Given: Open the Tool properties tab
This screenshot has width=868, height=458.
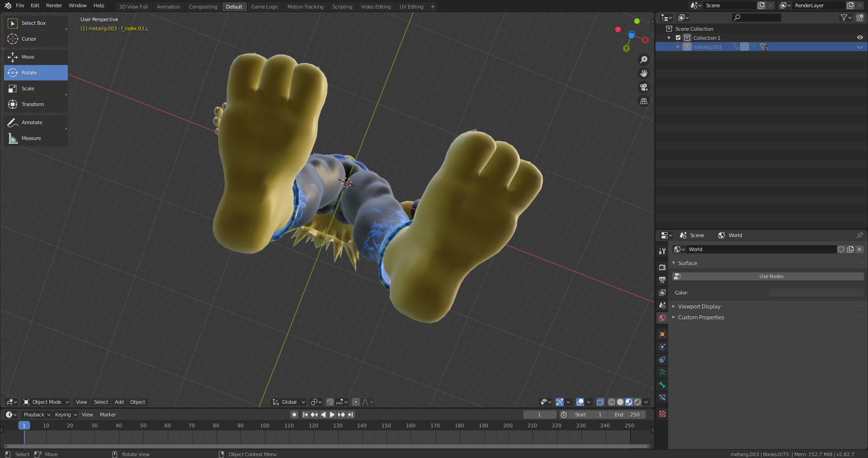Looking at the screenshot, I should coord(662,251).
